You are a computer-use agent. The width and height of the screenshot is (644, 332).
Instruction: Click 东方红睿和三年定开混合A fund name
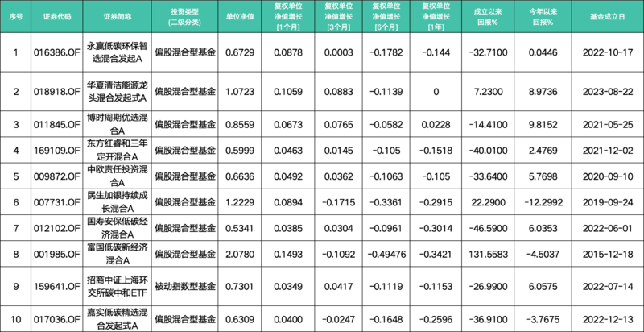(x=118, y=150)
